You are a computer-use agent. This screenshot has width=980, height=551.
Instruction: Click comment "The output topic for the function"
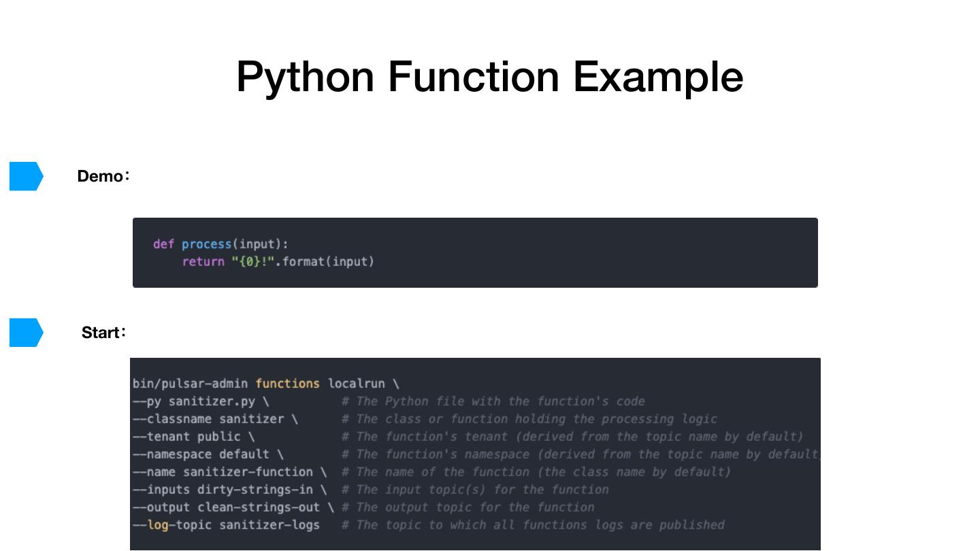[x=468, y=507]
